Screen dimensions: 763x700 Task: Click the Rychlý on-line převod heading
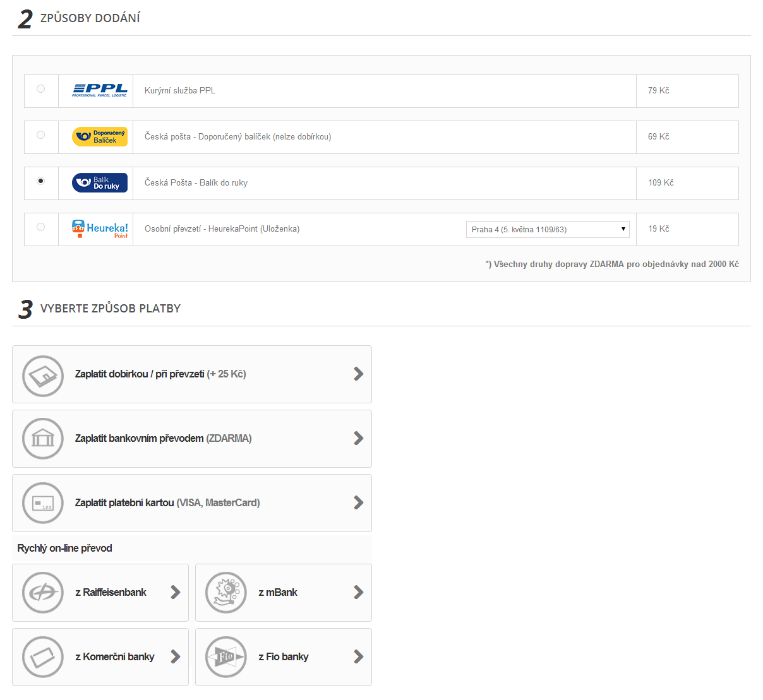tap(64, 549)
